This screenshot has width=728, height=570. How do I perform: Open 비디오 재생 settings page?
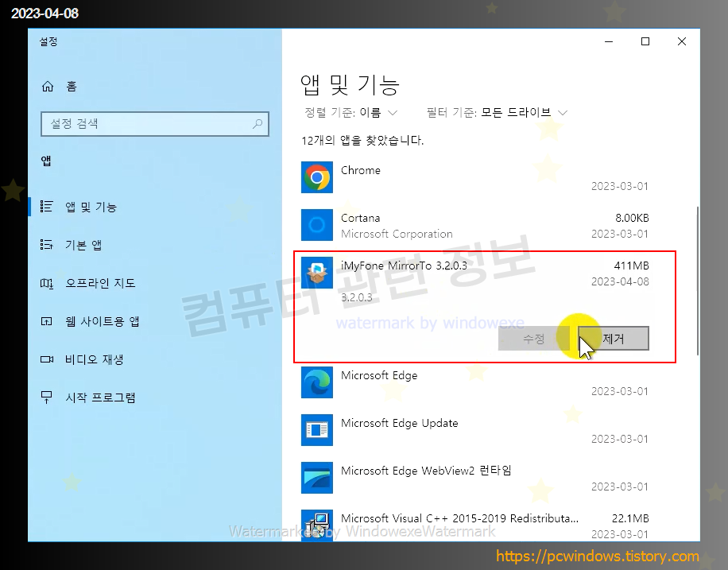tap(95, 359)
